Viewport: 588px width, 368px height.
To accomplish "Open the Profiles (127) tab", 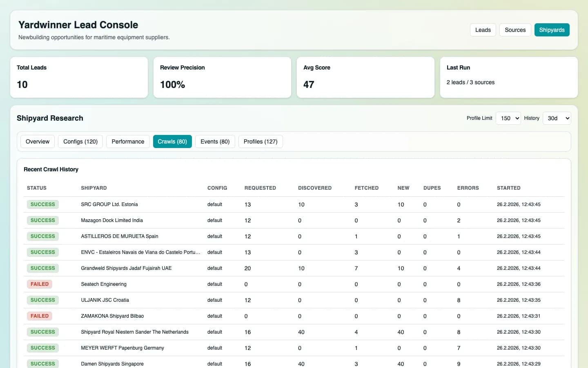I will point(261,141).
